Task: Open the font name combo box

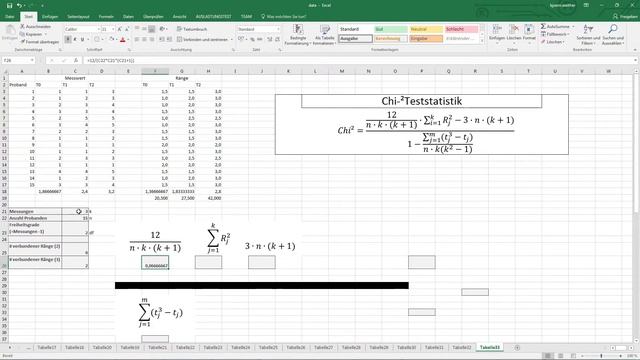Action: point(82,29)
